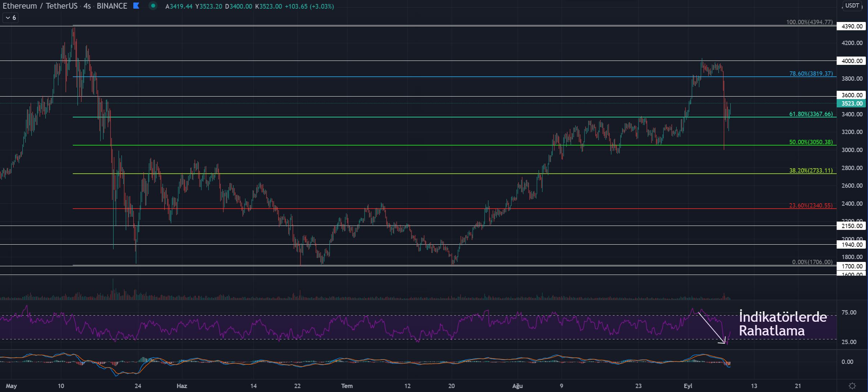Screen dimensions: 868x392
Task: Open the USDT currency selector
Action: (x=852, y=6)
